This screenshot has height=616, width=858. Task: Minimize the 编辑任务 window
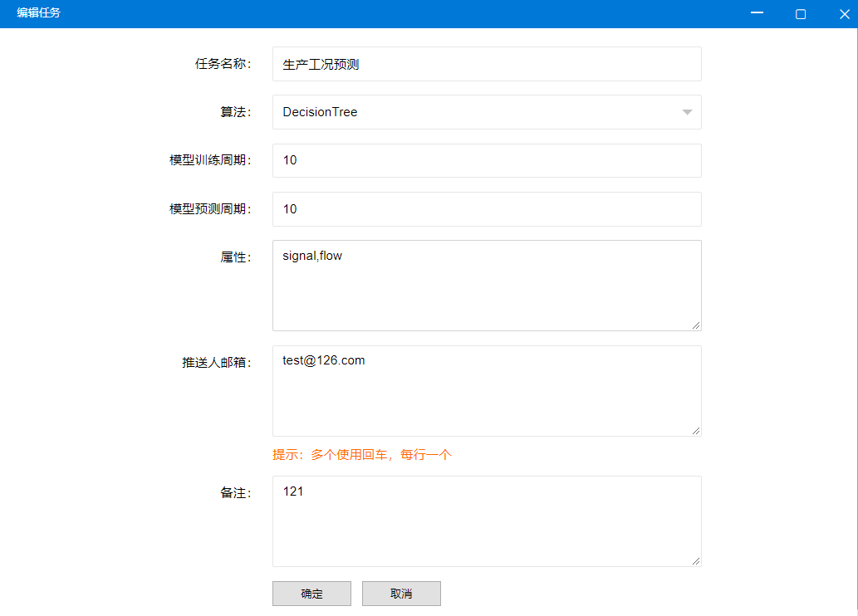click(757, 13)
